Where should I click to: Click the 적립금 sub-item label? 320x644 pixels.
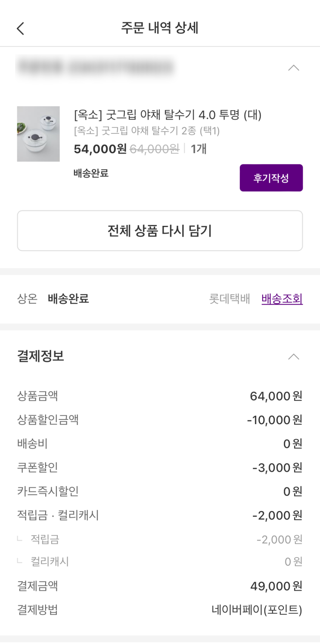point(45,539)
